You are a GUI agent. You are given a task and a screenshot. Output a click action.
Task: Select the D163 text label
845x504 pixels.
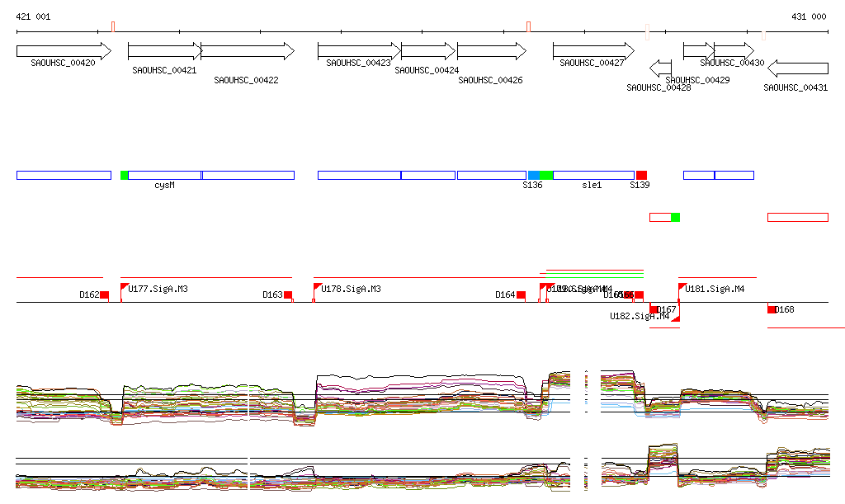pos(272,294)
